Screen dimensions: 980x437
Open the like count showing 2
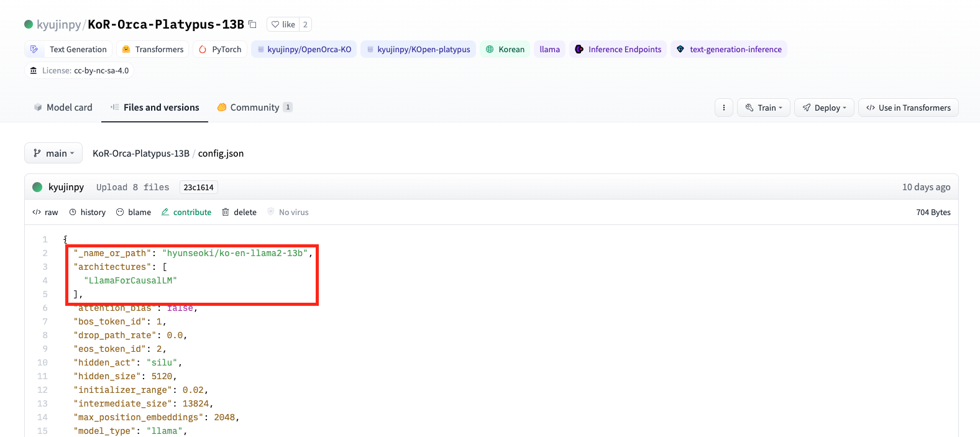[305, 24]
